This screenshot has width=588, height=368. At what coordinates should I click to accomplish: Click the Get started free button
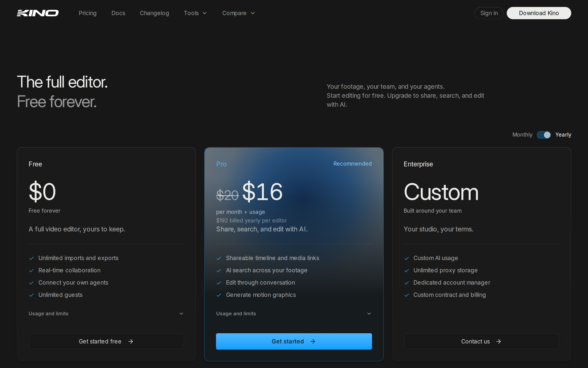(106, 341)
